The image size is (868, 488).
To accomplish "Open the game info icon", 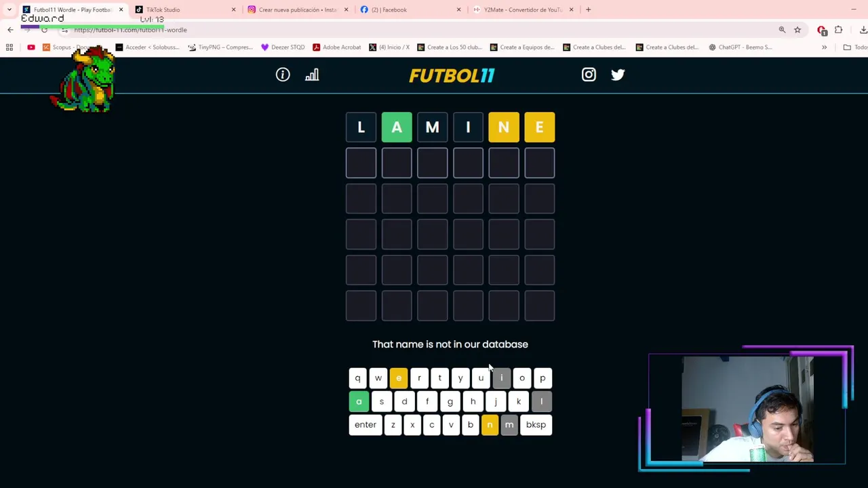I will [x=283, y=75].
